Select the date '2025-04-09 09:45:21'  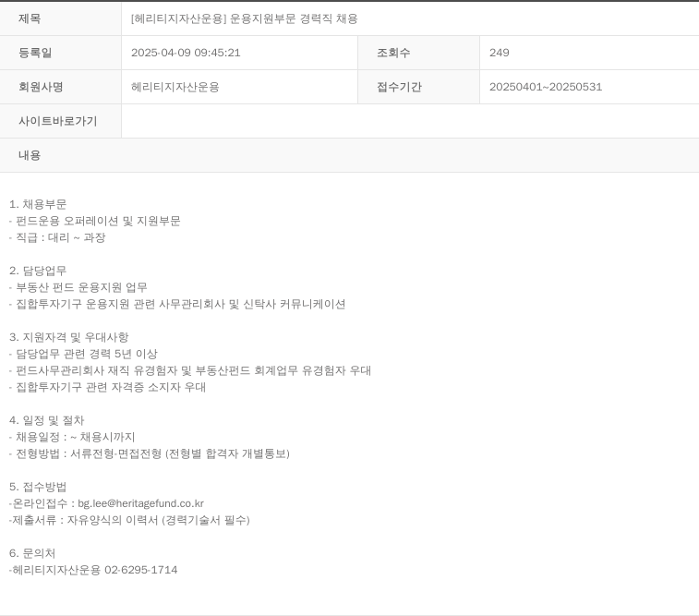click(186, 53)
